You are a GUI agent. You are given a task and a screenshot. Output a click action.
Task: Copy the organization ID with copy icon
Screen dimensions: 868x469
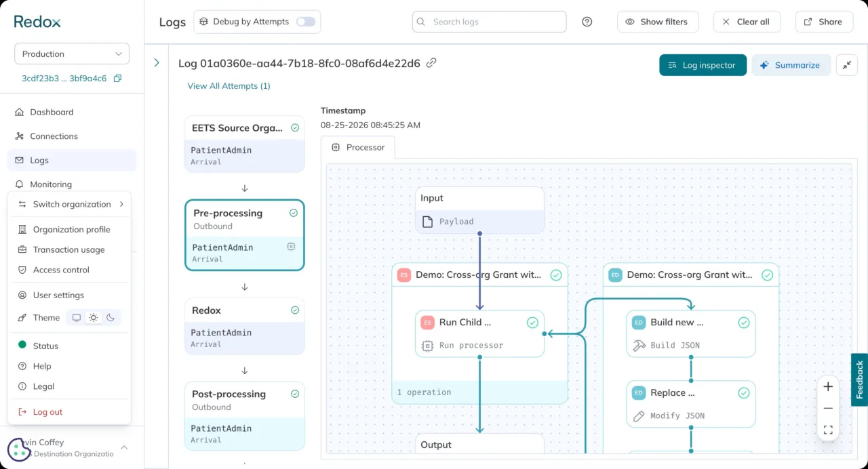(117, 79)
